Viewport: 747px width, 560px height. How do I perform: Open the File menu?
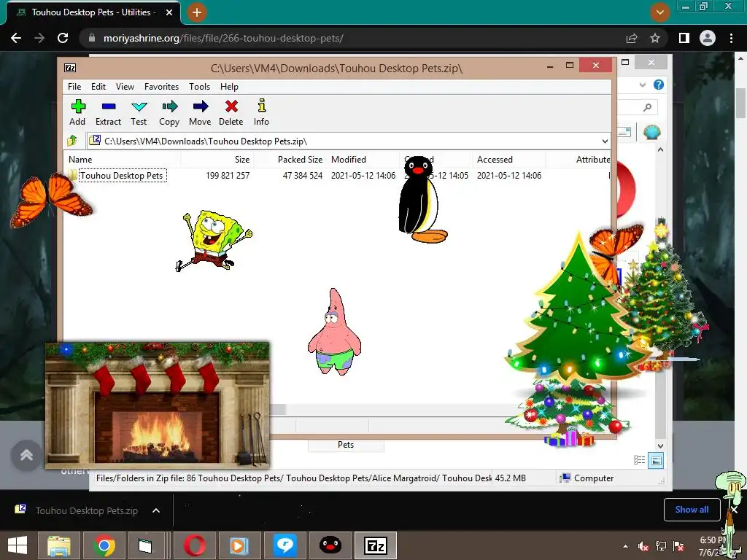click(74, 87)
